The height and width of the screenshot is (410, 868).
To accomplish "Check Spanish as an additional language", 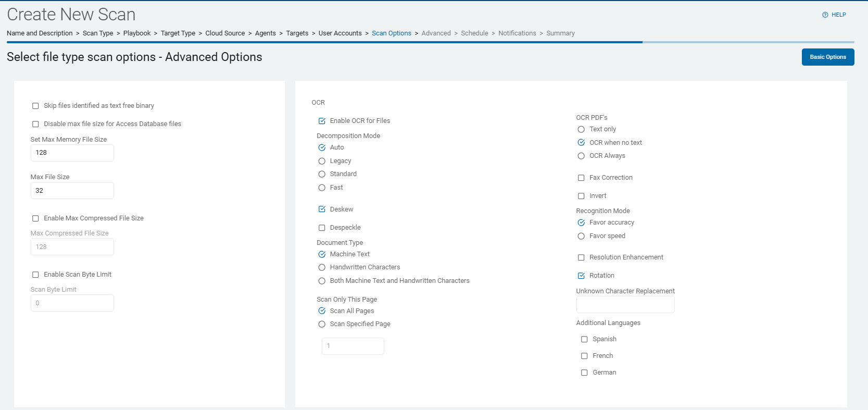I will click(x=584, y=339).
